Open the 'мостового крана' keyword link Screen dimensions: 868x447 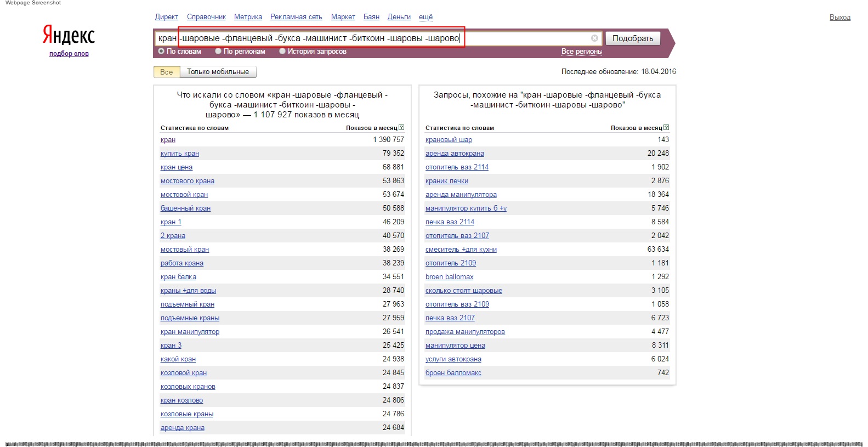pyautogui.click(x=188, y=181)
